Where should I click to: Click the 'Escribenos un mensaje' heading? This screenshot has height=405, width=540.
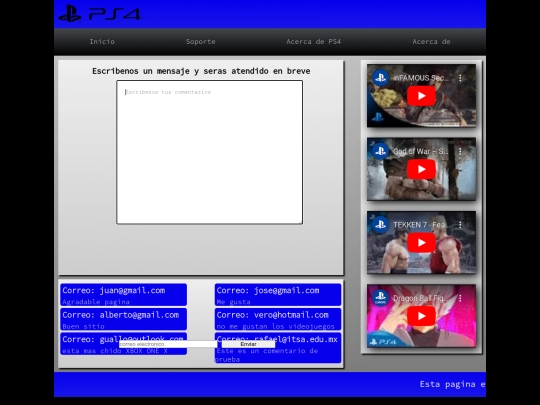pos(201,71)
